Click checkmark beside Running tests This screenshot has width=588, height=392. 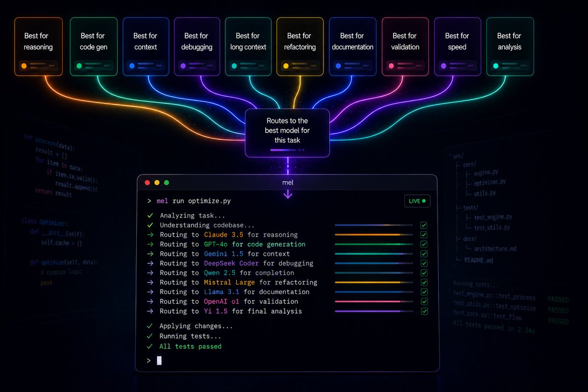[150, 336]
